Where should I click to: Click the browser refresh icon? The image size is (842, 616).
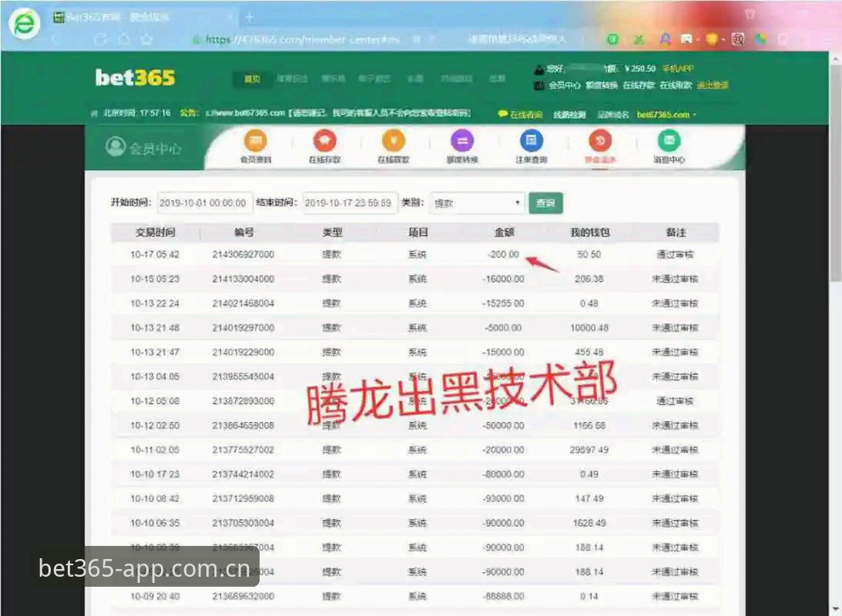100,39
